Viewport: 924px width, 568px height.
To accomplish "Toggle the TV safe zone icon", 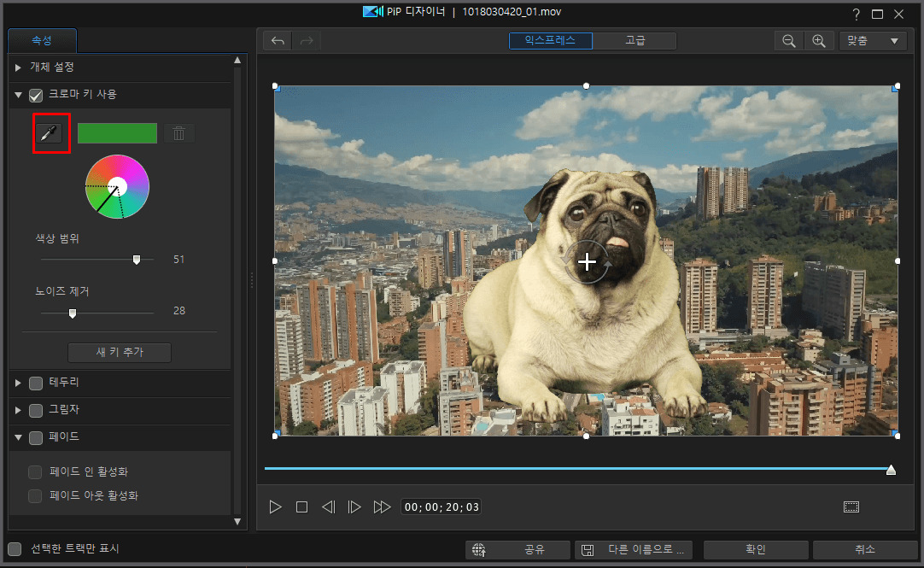I will click(x=851, y=507).
